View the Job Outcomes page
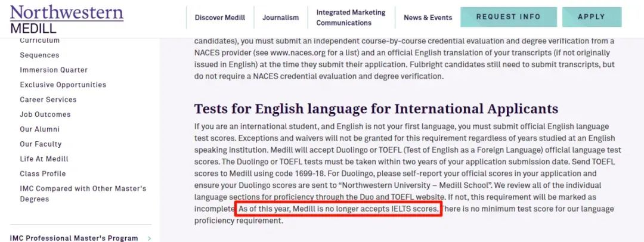 (45, 114)
